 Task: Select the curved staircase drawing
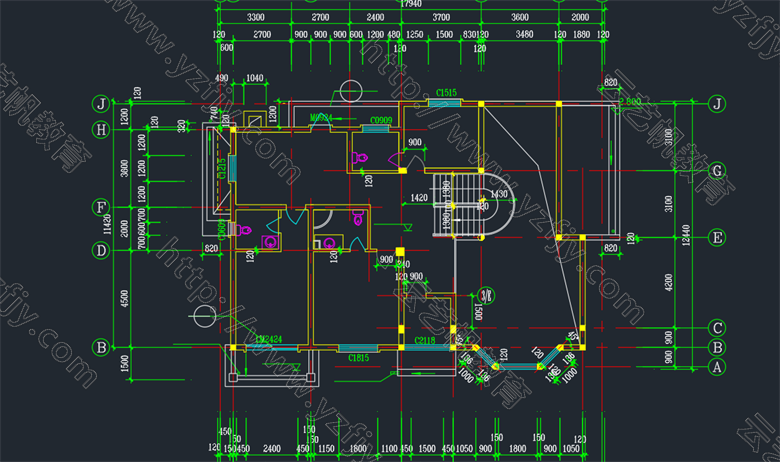point(473,204)
